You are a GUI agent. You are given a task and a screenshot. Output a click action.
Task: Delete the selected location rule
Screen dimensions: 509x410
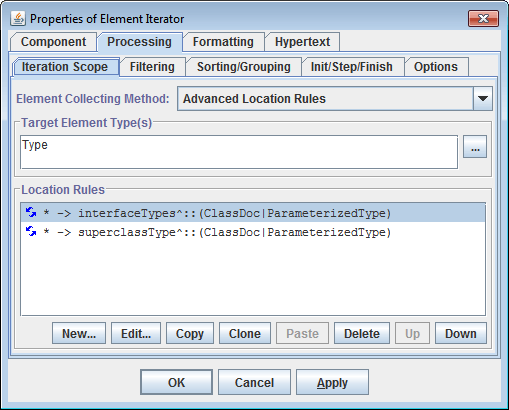pos(362,333)
